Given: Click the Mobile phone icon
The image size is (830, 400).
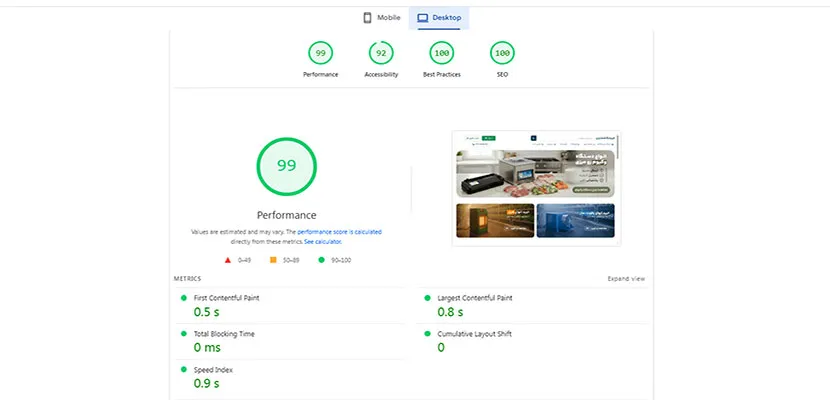Looking at the screenshot, I should coord(367,18).
